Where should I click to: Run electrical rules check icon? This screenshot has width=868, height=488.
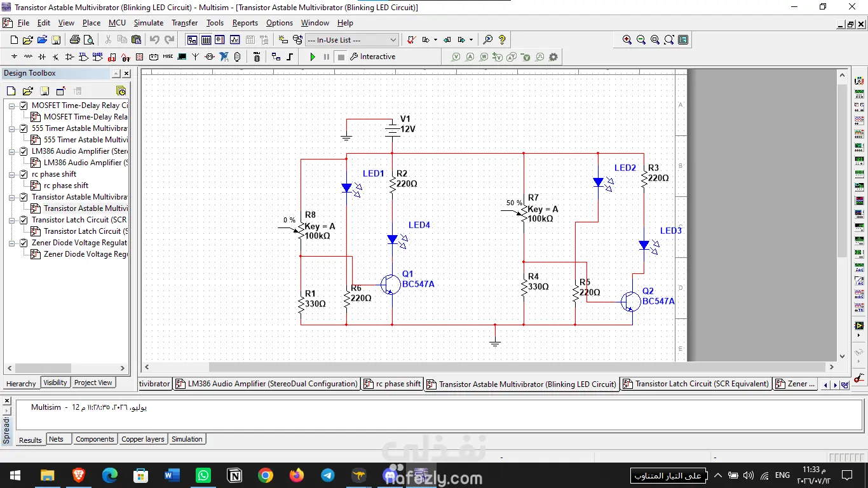click(x=411, y=39)
